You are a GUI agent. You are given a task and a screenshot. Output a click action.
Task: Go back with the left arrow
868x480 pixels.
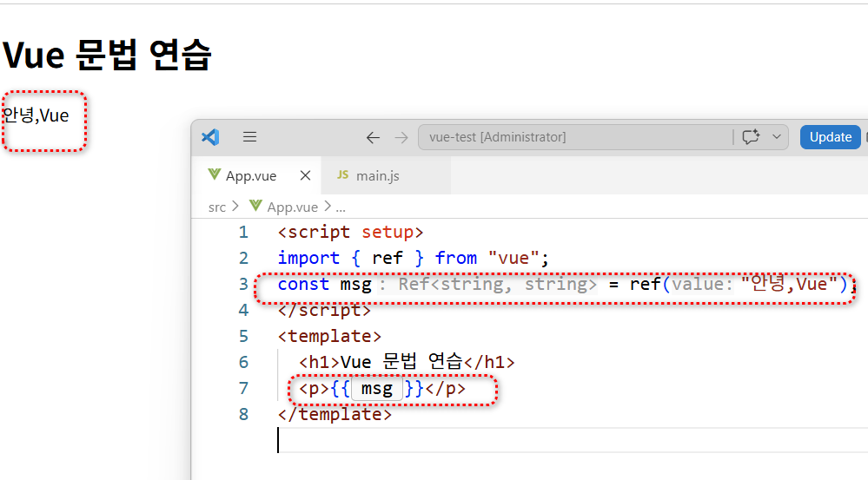[x=373, y=137]
